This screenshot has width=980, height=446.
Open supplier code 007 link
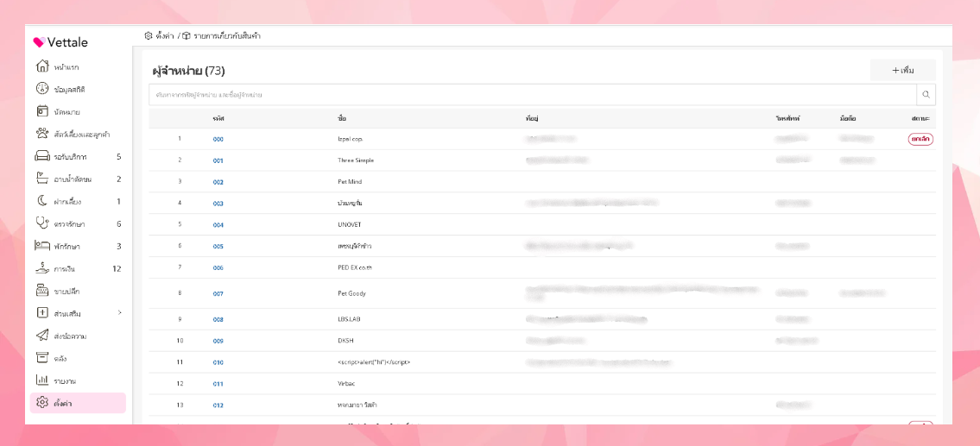pyautogui.click(x=218, y=293)
